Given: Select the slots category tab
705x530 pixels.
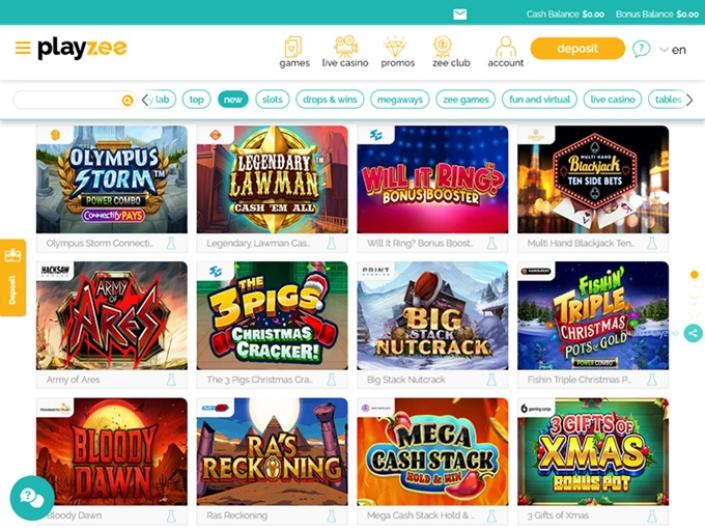Looking at the screenshot, I should coord(272,99).
